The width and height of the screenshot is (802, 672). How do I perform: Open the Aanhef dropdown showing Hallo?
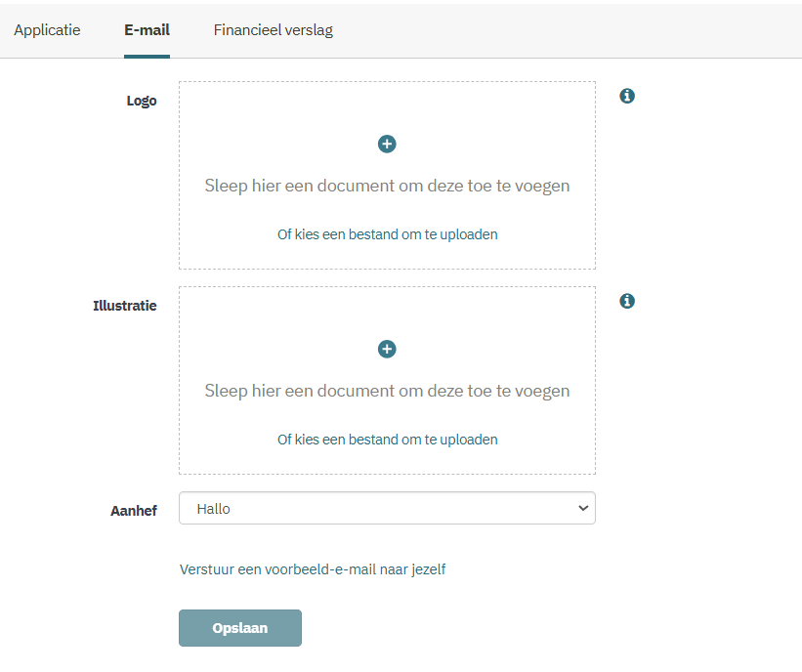387,508
